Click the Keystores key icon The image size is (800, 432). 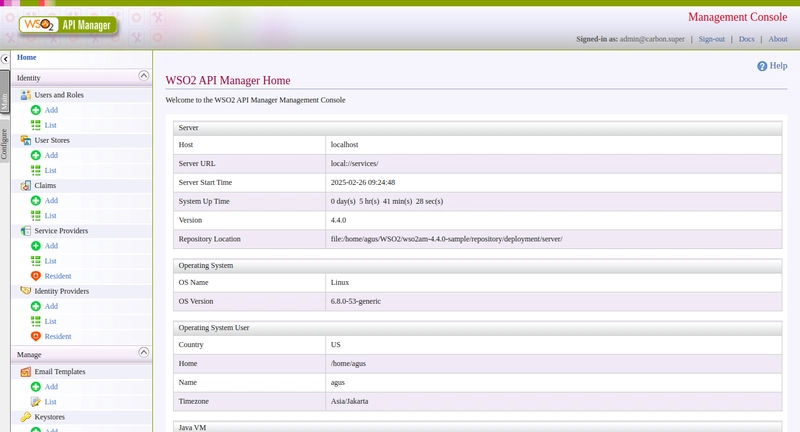26,417
